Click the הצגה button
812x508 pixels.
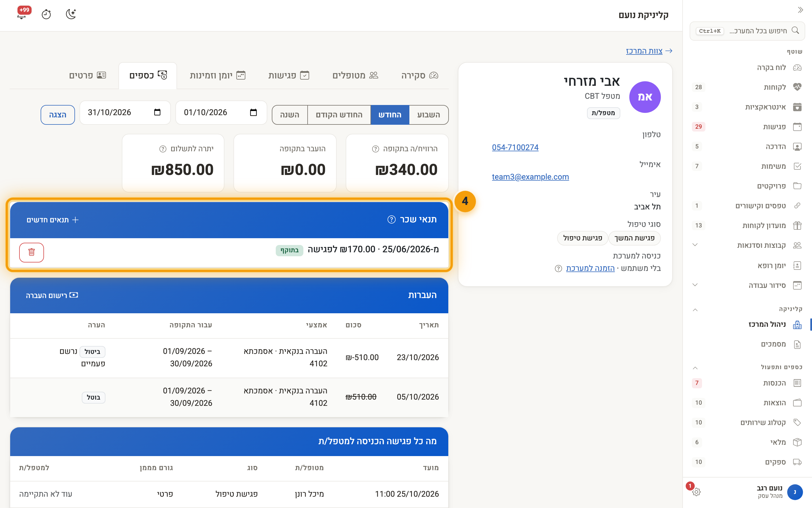point(58,115)
